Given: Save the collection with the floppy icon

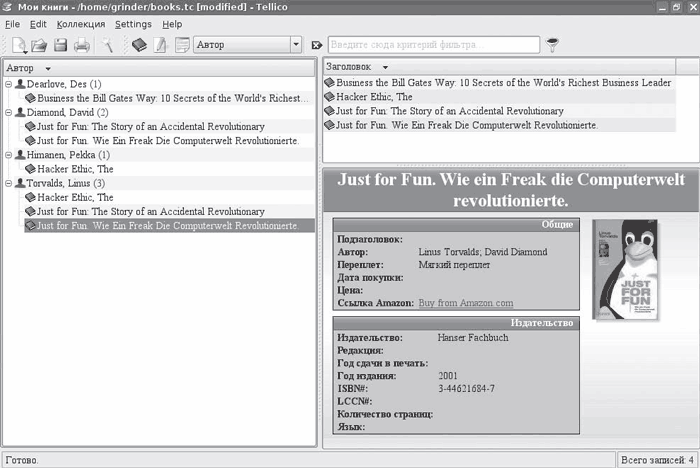Looking at the screenshot, I should (x=60, y=45).
